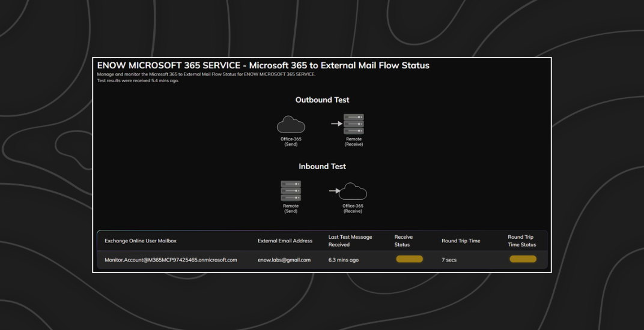Click the Remote (Send) label

pos(291,209)
